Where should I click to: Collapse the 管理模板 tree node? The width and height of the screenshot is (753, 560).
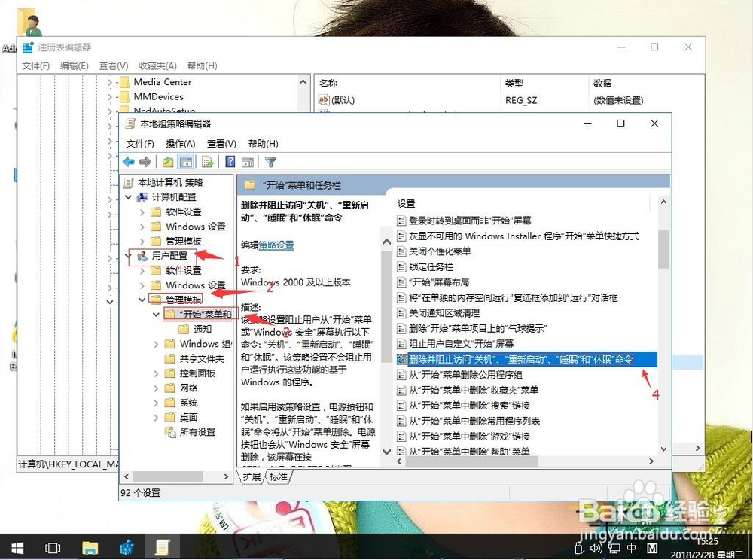tap(142, 299)
